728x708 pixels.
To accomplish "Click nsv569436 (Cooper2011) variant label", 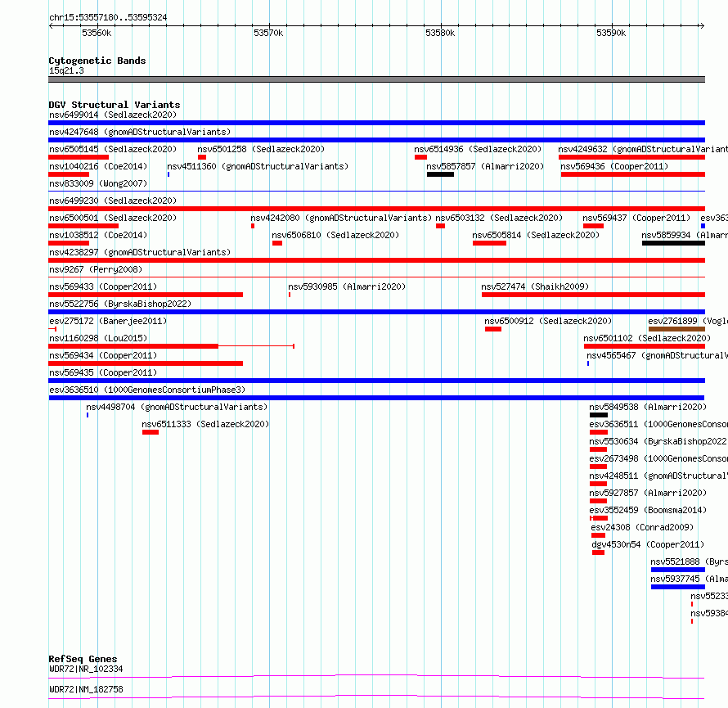I will (614, 166).
